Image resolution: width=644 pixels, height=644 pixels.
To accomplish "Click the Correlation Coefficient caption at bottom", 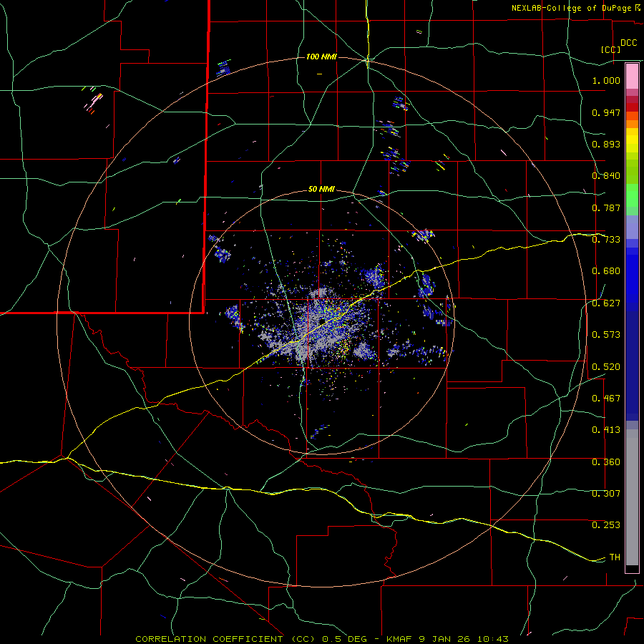I will tap(322, 639).
